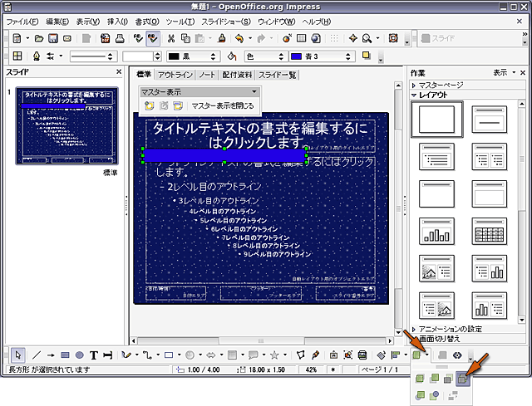Click the Cut scissors icon
The width and height of the screenshot is (532, 406).
pyautogui.click(x=171, y=38)
